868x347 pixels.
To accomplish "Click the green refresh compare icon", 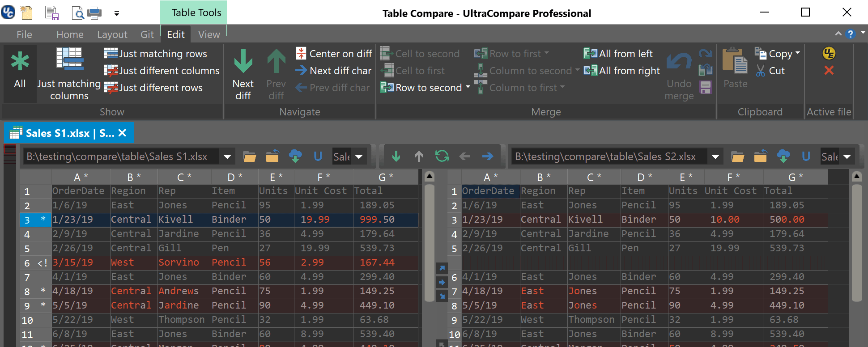I will [442, 157].
